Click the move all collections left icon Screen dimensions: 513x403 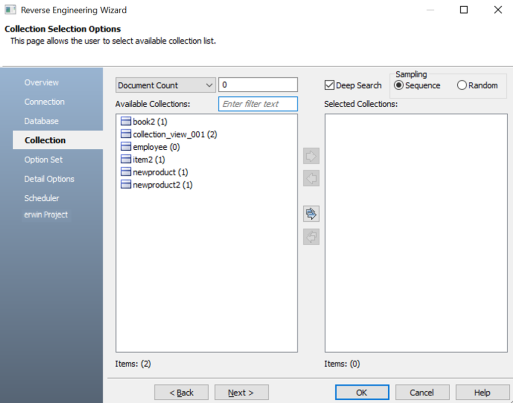pyautogui.click(x=311, y=237)
